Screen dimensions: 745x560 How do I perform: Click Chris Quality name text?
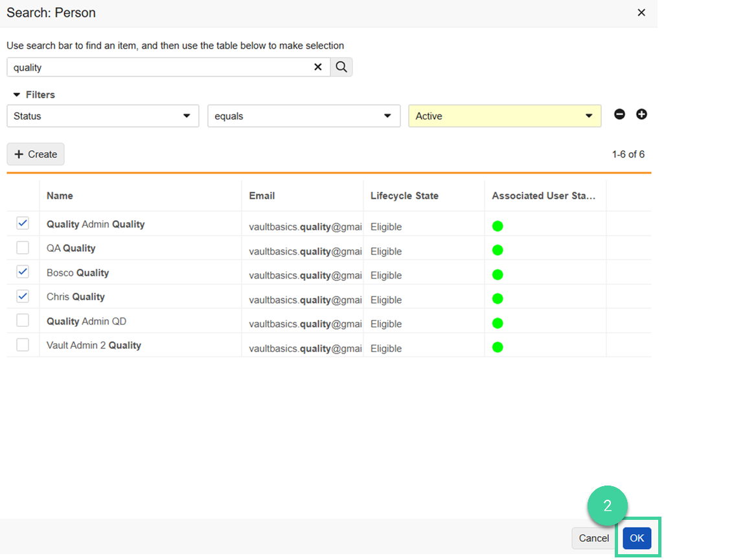pos(76,297)
